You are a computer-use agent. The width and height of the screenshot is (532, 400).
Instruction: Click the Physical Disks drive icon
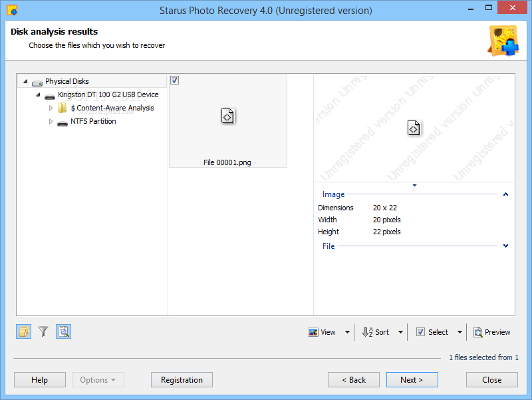[x=37, y=83]
